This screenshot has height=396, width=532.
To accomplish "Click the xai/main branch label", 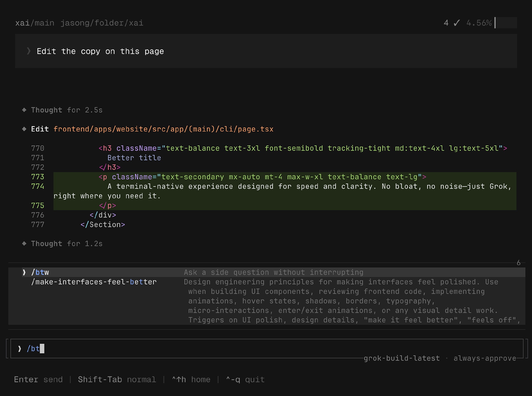I will coord(35,23).
